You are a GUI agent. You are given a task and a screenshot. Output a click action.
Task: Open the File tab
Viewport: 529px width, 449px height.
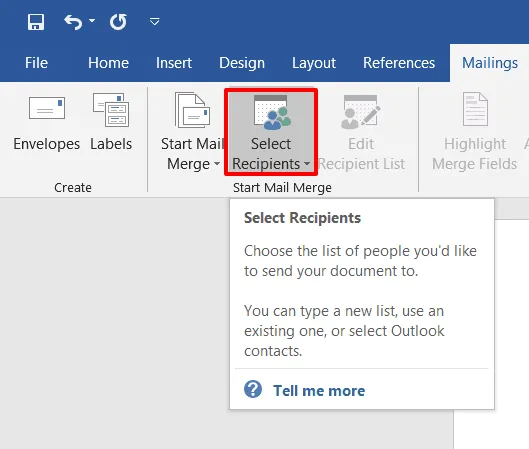(x=36, y=63)
